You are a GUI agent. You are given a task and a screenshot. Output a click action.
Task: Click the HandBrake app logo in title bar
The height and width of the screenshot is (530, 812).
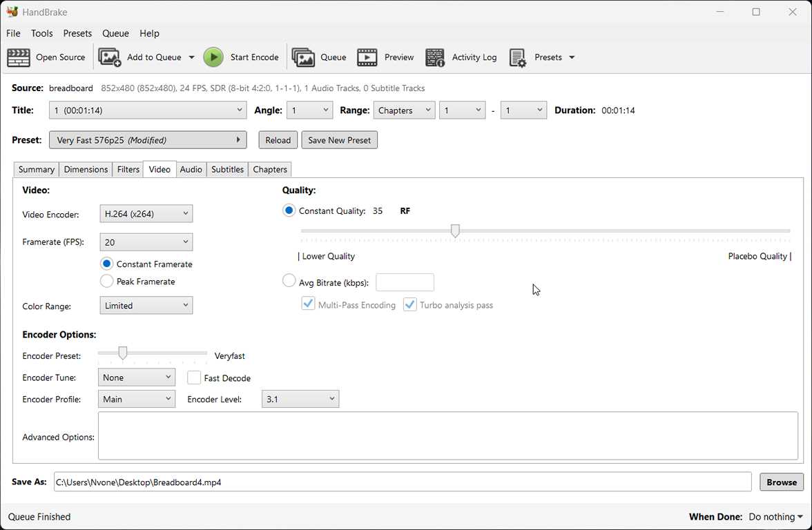pyautogui.click(x=12, y=11)
